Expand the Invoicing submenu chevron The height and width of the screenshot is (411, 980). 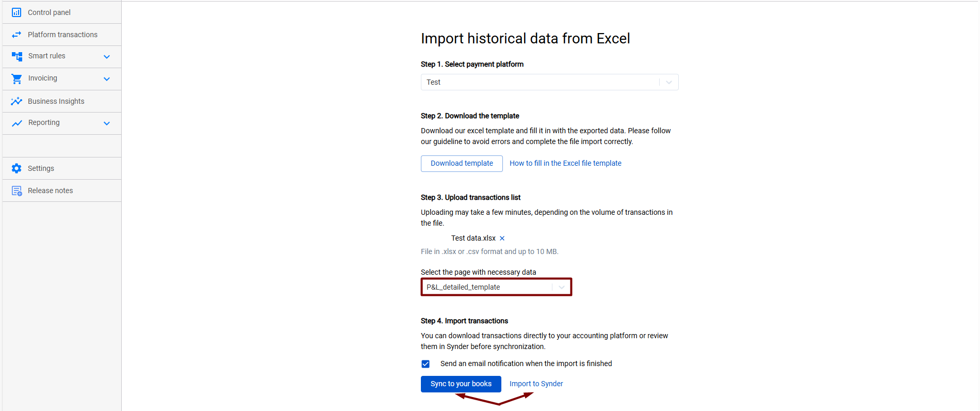(107, 79)
